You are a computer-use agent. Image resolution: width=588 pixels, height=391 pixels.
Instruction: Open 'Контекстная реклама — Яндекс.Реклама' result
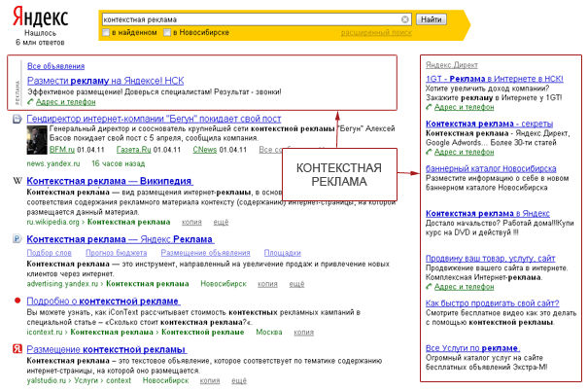121,239
